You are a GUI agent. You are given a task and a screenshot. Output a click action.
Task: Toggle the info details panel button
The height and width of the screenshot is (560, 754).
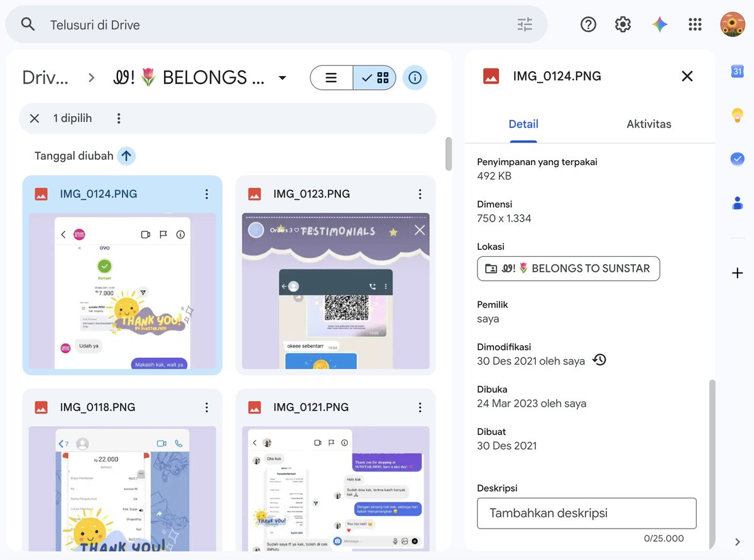(415, 78)
